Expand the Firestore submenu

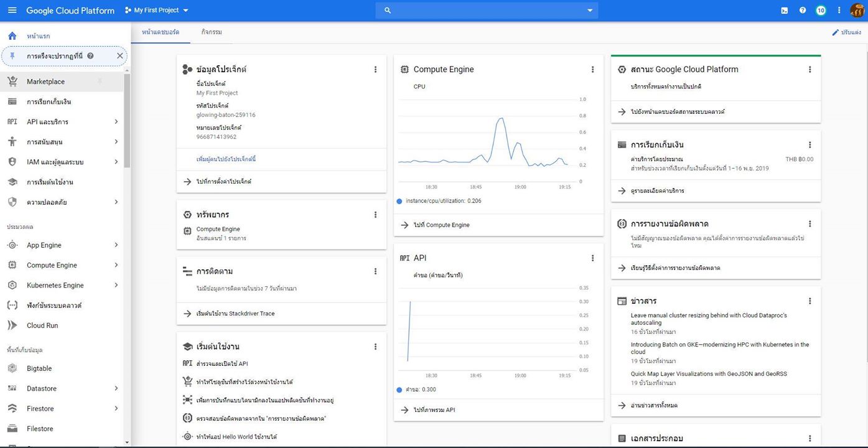(x=116, y=409)
